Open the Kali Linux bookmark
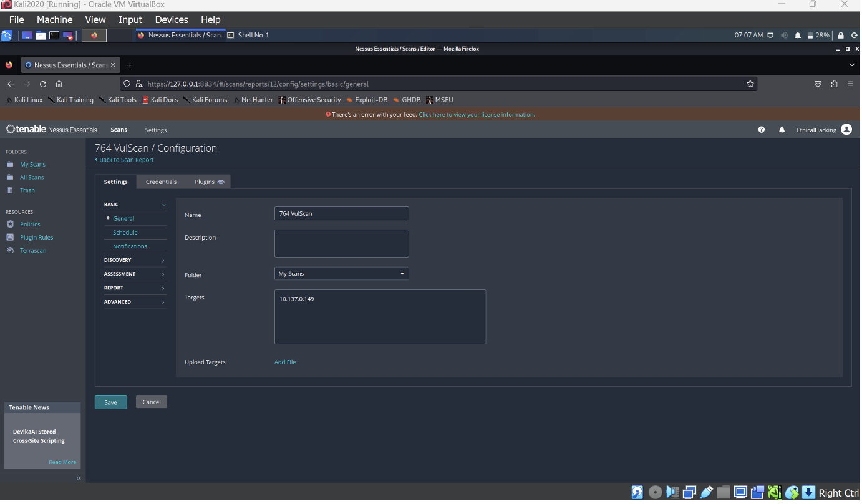 coord(25,100)
